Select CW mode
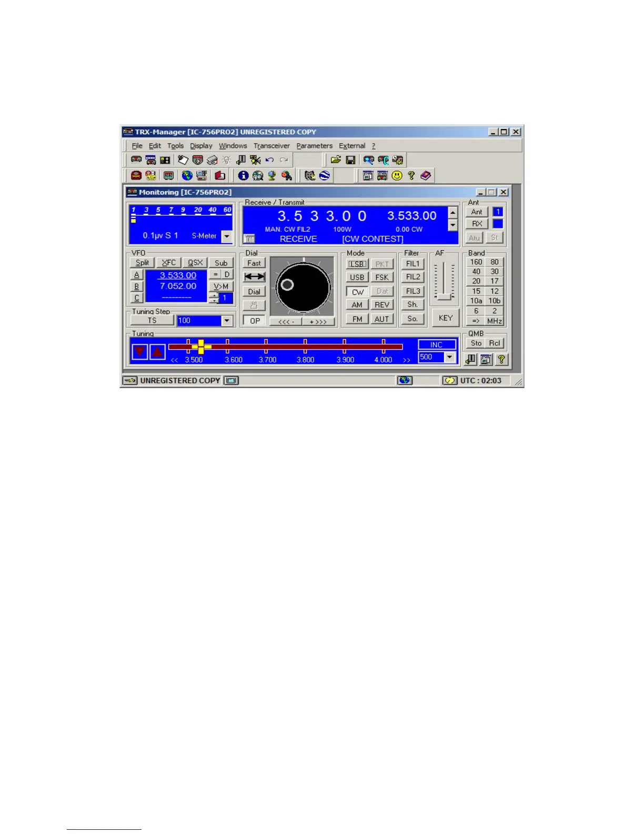The height and width of the screenshot is (834, 644). point(357,292)
